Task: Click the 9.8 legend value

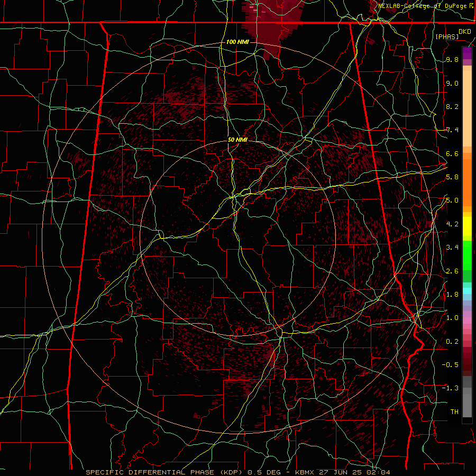Action: (452, 59)
